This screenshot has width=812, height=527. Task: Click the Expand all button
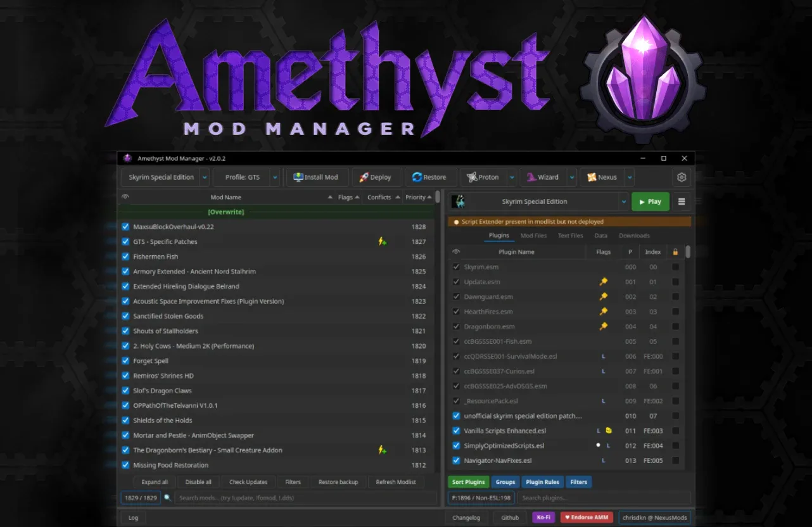point(155,482)
